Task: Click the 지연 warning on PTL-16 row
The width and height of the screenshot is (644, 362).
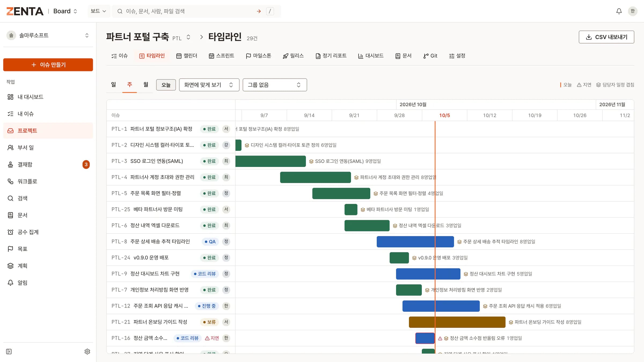Action: (212, 338)
